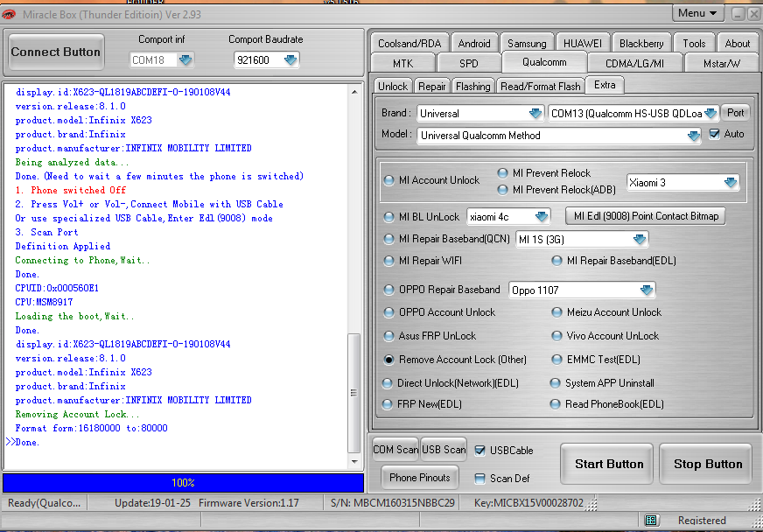Switch to the SPD tab
This screenshot has width=763, height=532.
coord(469,63)
